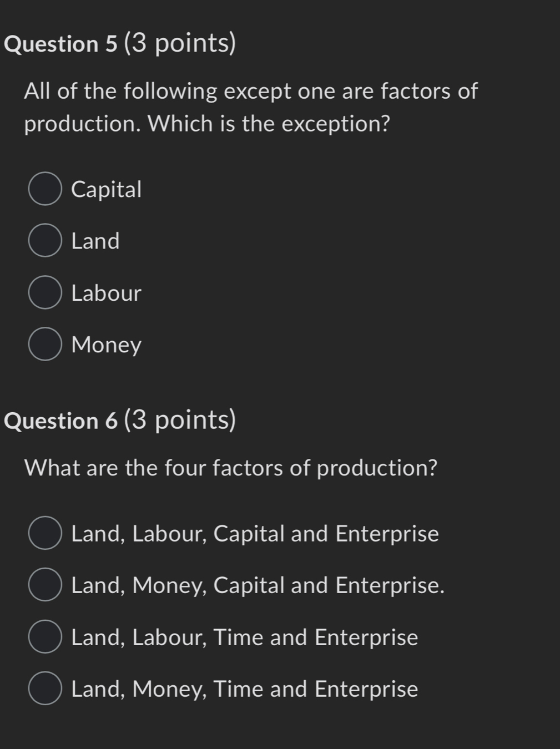Select 'Land, Money, Time and Enterprise'
560x749 pixels.
44,689
